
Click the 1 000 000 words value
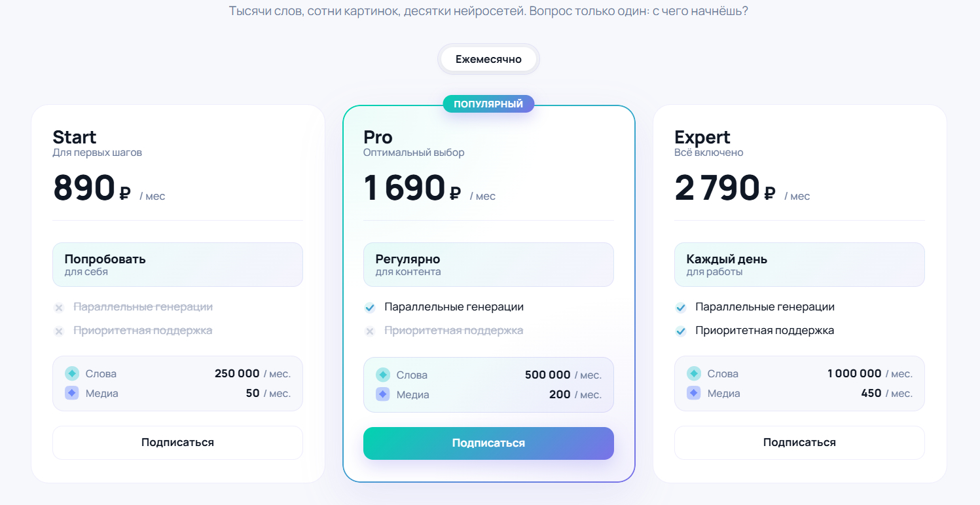pyautogui.click(x=854, y=374)
